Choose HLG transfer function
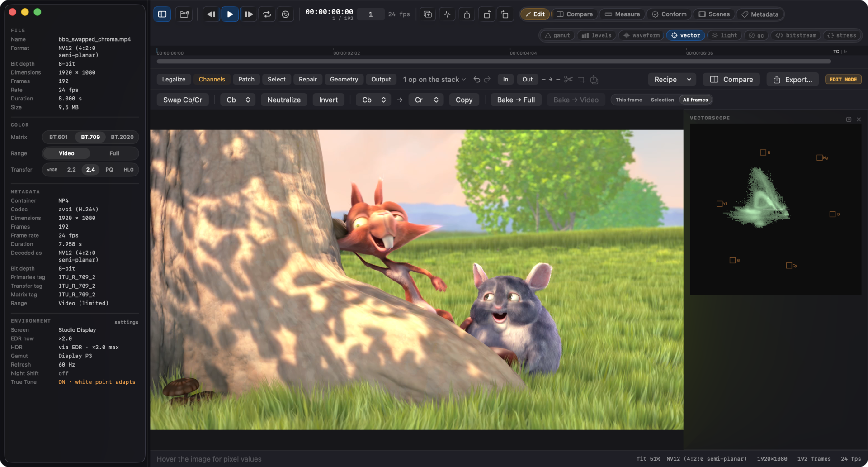868x467 pixels. (128, 170)
